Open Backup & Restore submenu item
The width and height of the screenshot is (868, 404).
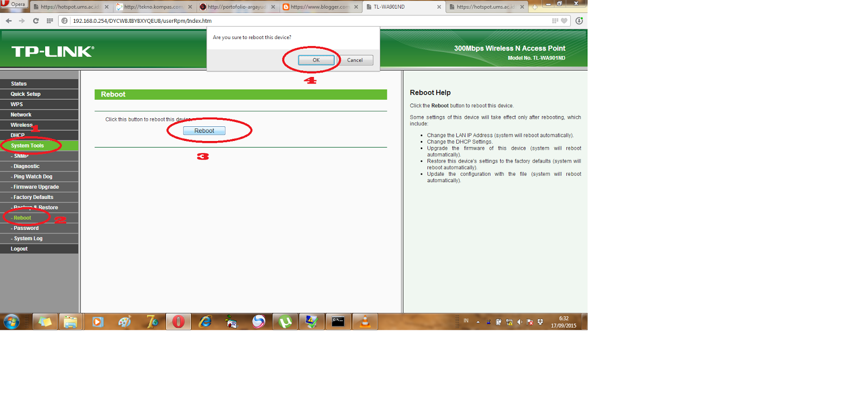(x=39, y=207)
